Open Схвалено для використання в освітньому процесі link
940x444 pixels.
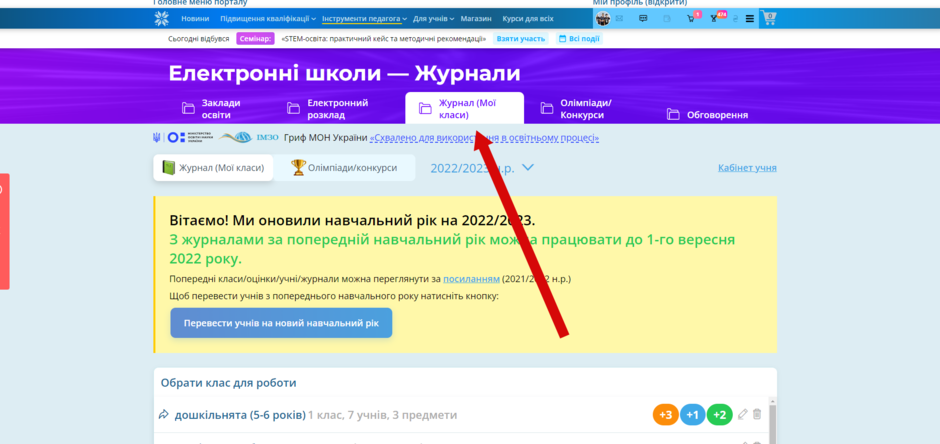pyautogui.click(x=484, y=138)
